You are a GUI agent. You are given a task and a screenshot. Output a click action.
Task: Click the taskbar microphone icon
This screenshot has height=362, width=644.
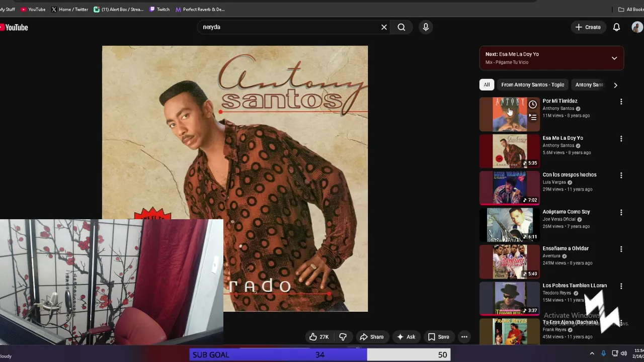603,353
